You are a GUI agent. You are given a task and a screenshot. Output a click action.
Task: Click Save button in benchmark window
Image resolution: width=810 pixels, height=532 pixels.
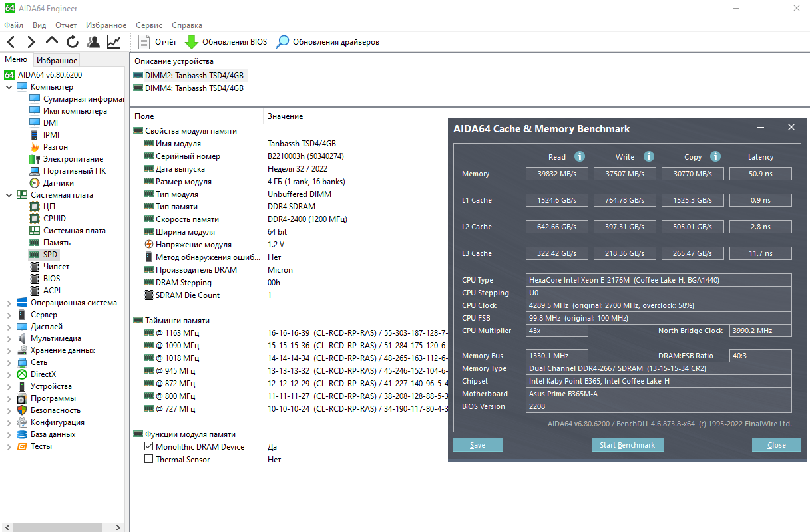[478, 445]
